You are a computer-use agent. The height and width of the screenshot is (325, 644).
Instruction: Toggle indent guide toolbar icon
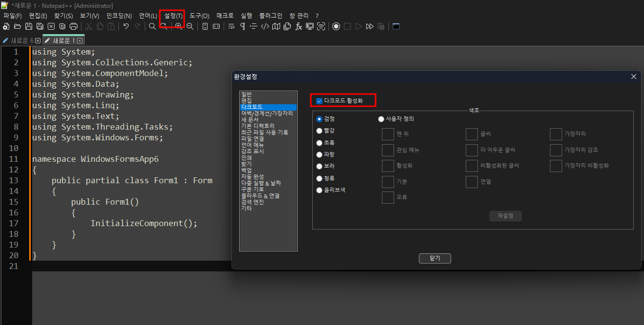point(254,26)
